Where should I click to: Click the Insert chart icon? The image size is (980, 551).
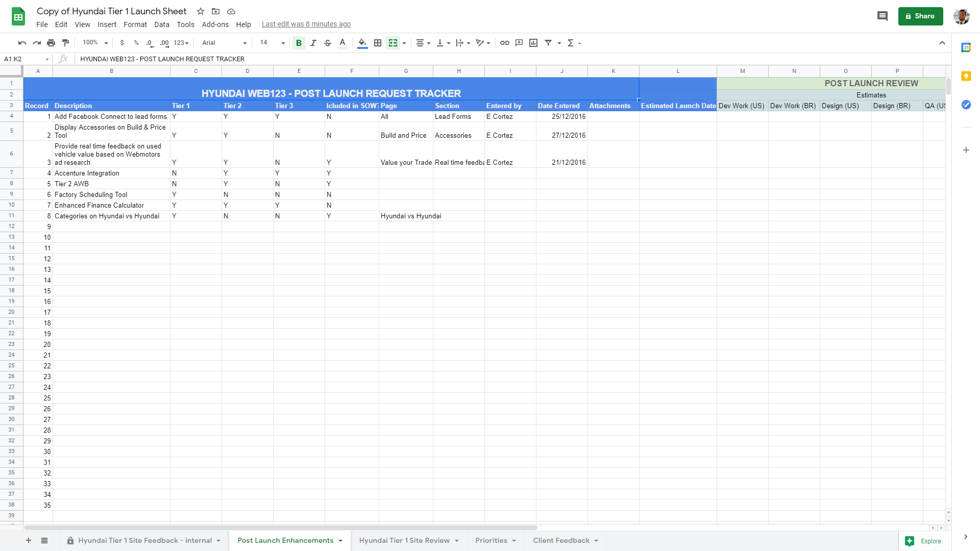point(533,43)
